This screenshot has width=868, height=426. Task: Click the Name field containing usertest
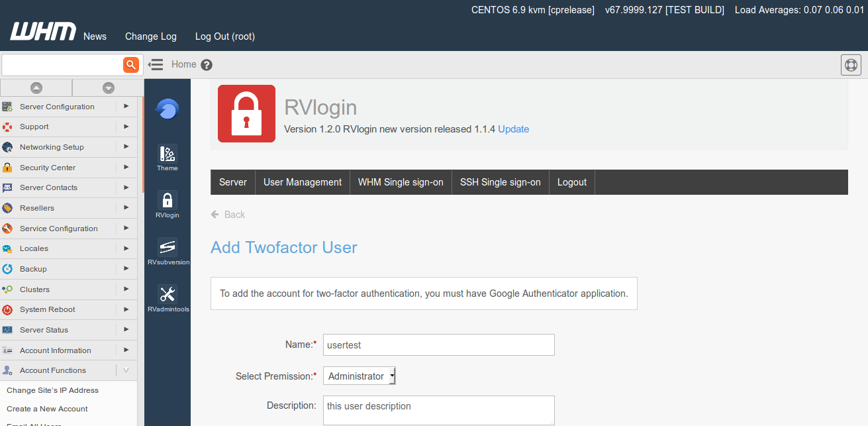click(438, 345)
